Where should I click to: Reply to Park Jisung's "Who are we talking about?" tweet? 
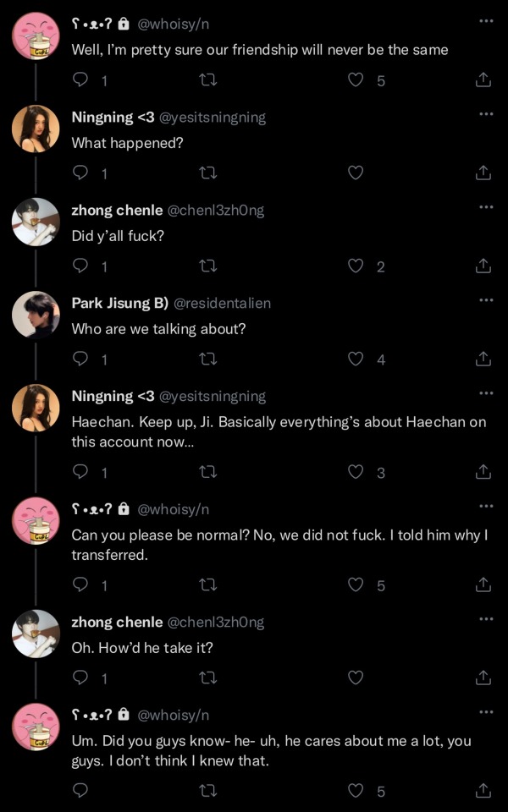(x=81, y=359)
